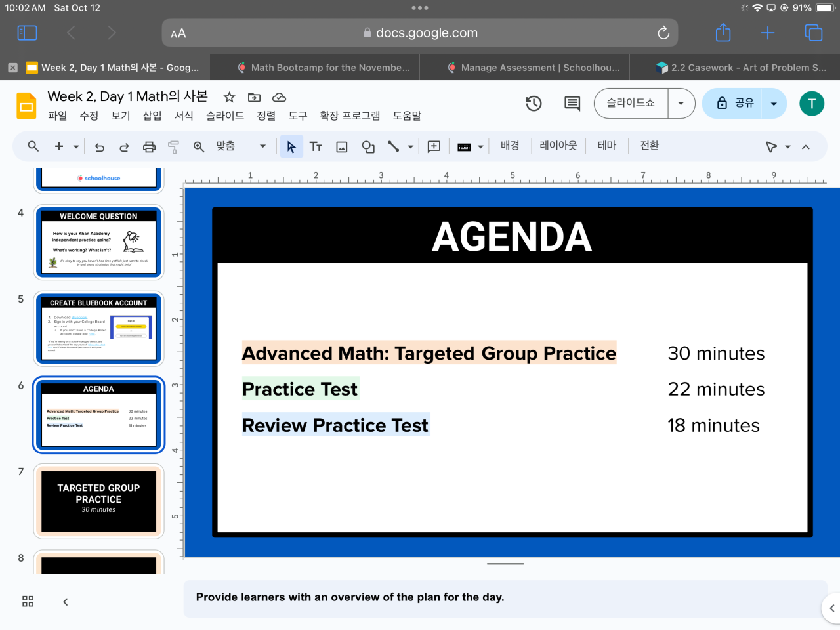Click the 전환 transition button
Viewport: 840px width, 630px height.
650,146
